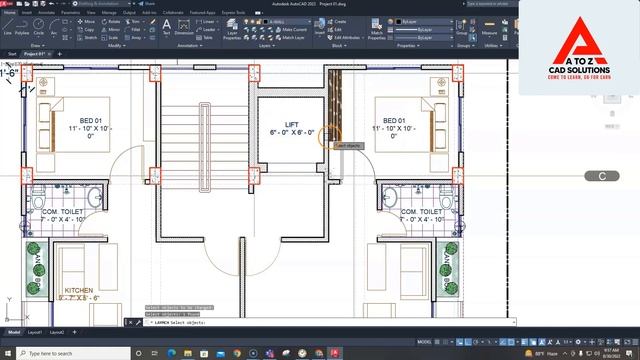Open the Insert ribbon tab
The image size is (640, 360).
[27, 13]
